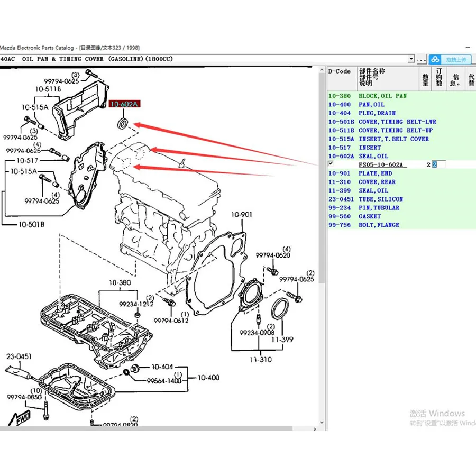Screen dimensions: 476x476
Task: Select row 23-0451 TUBE, SILICON
Action: pyautogui.click(x=401, y=199)
